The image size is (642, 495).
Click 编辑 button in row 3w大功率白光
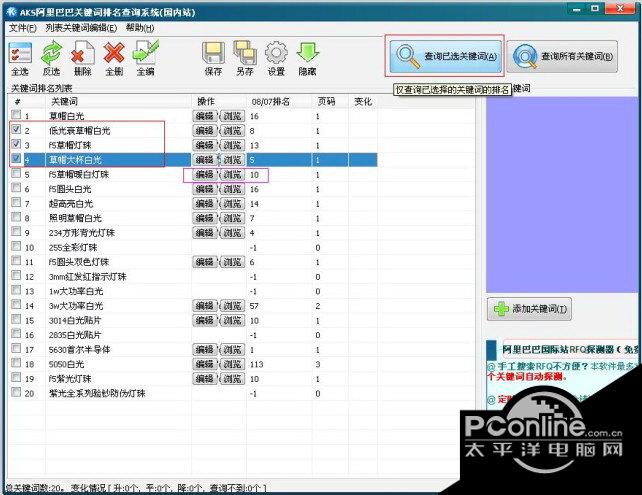pos(205,306)
